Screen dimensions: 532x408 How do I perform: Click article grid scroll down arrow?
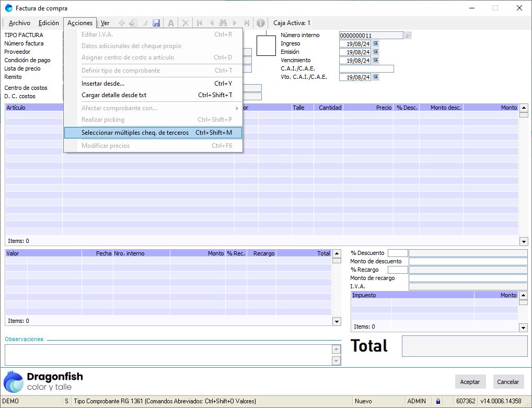click(x=524, y=241)
